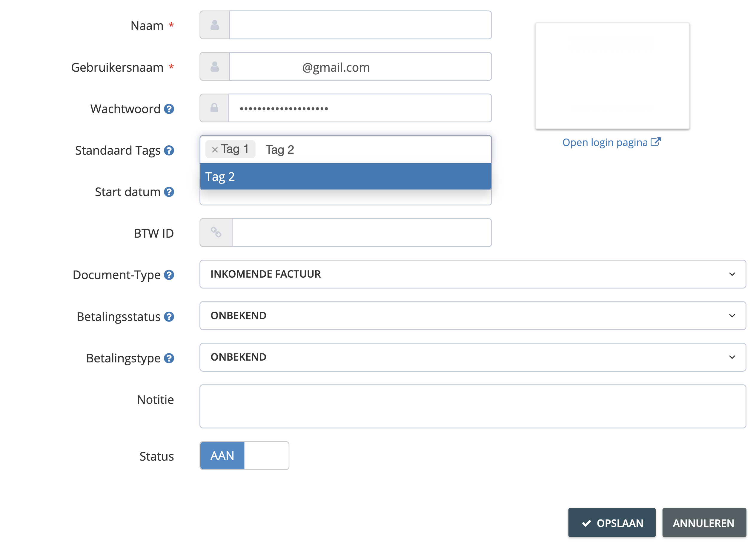Click the link icon beside BTW ID field

216,232
